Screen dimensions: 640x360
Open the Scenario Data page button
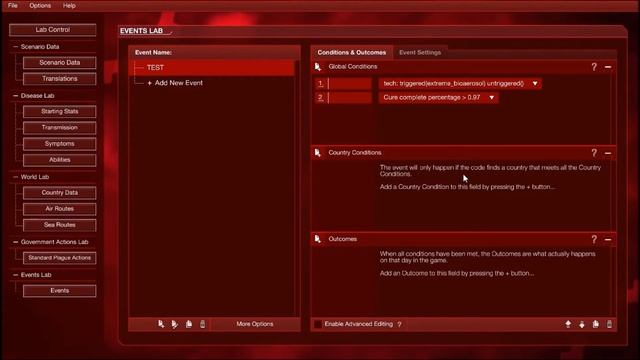[x=60, y=62]
